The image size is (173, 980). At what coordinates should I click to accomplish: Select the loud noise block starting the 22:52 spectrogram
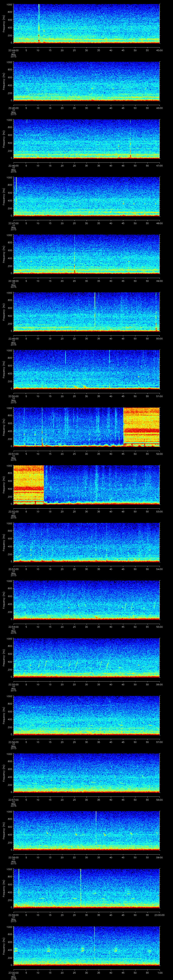29,484
